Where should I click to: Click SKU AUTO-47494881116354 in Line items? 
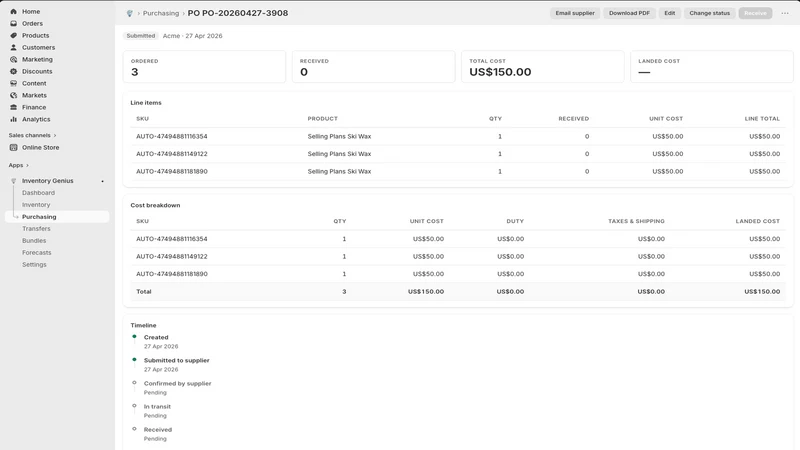point(171,136)
